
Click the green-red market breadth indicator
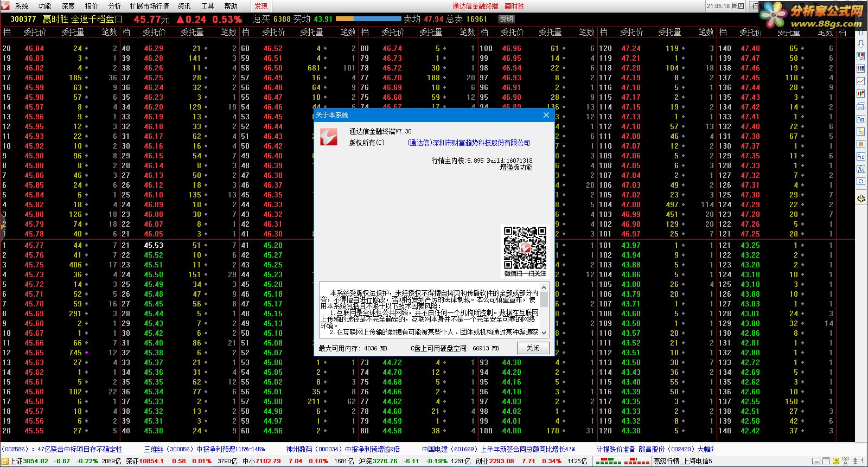coord(623,461)
